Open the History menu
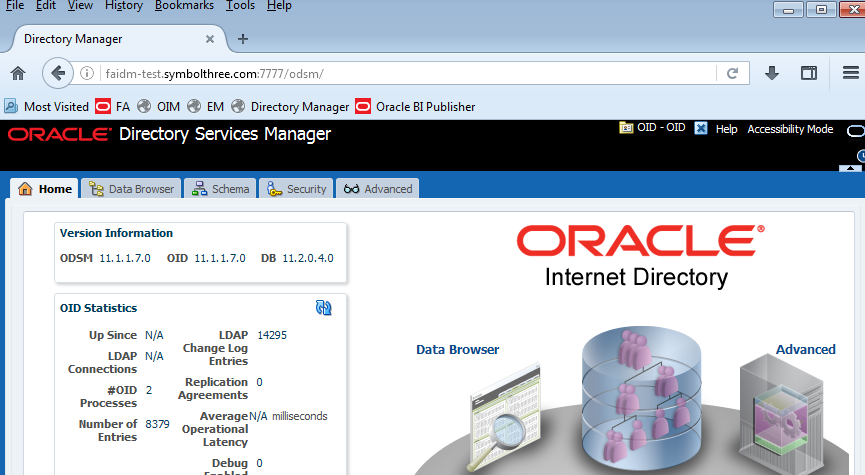The height and width of the screenshot is (475, 865). 124,6
